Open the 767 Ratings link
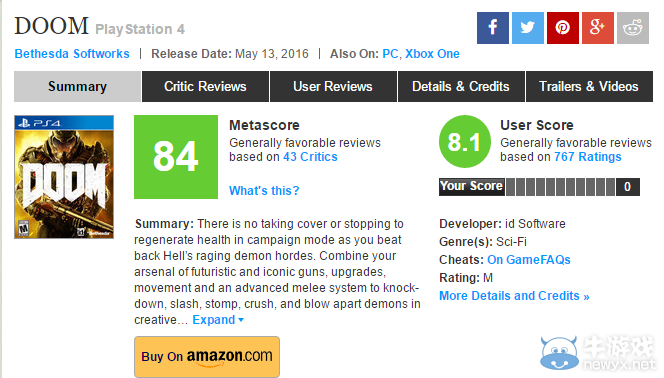The image size is (664, 378). (588, 157)
